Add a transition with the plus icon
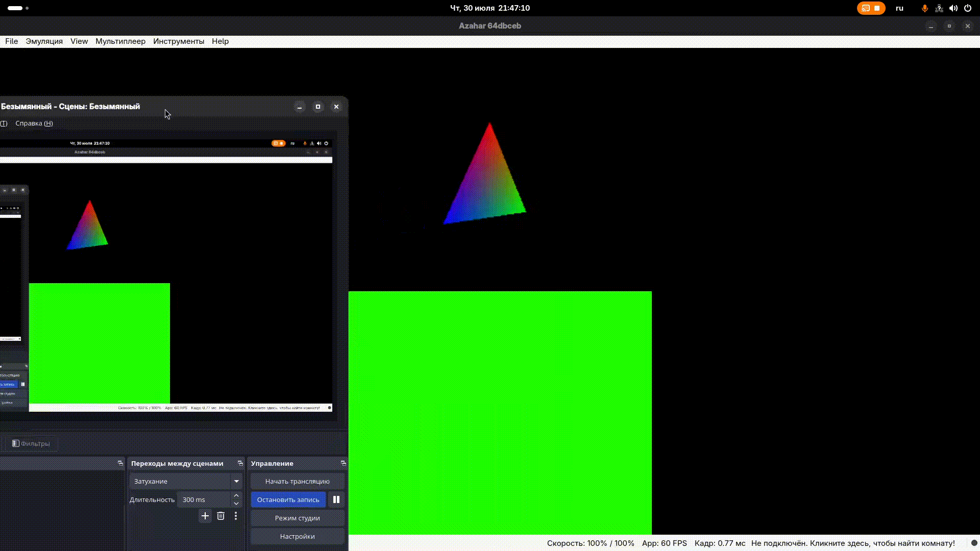 [x=205, y=516]
